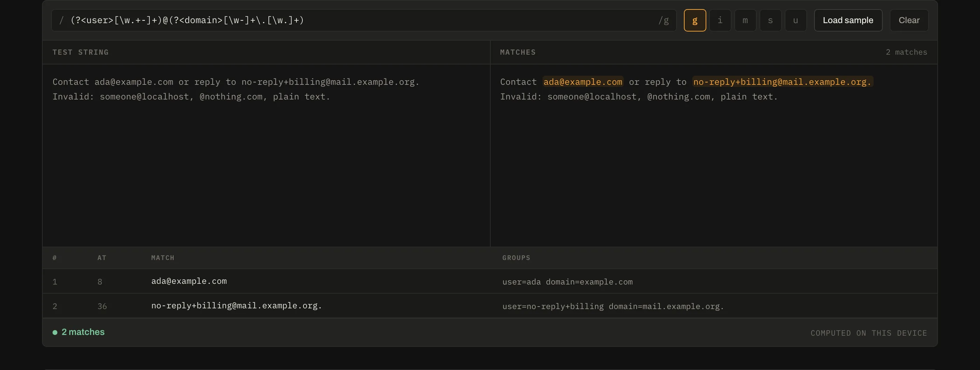Image resolution: width=980 pixels, height=370 pixels.
Task: Click match cell 'no-reply+billing@mail.example.org.' in table
Action: click(237, 306)
